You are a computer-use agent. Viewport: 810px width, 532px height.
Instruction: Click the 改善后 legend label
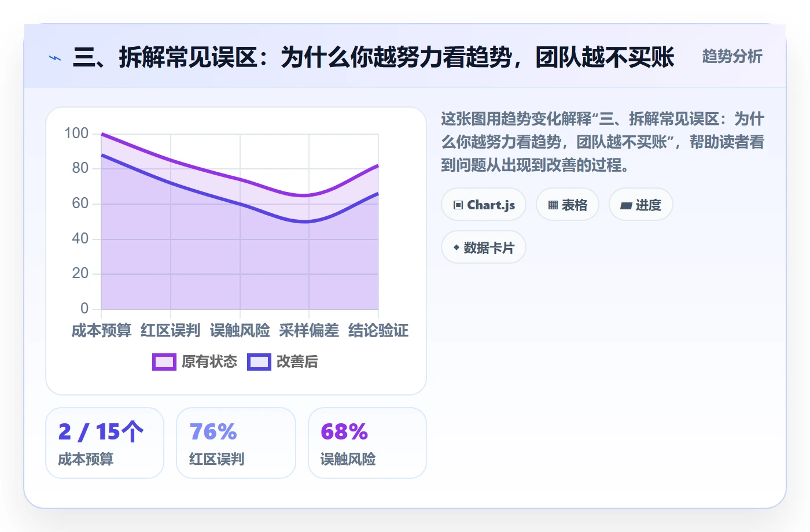pyautogui.click(x=297, y=362)
